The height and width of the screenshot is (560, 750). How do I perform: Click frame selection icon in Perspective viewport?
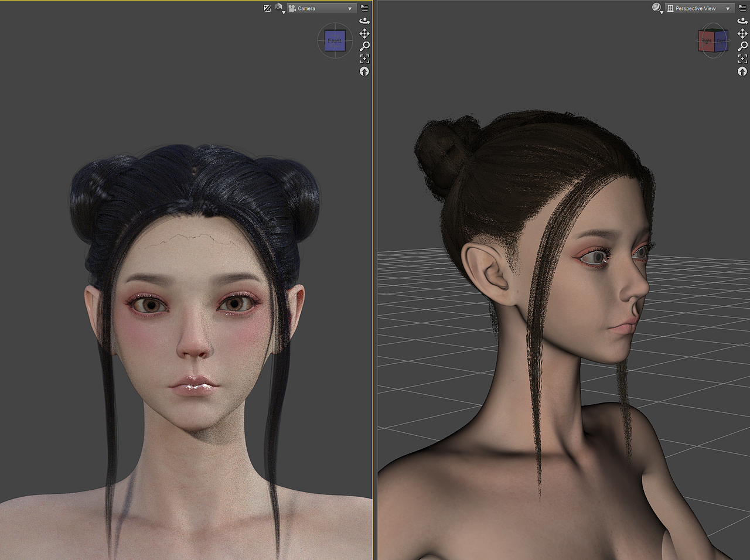pyautogui.click(x=742, y=59)
